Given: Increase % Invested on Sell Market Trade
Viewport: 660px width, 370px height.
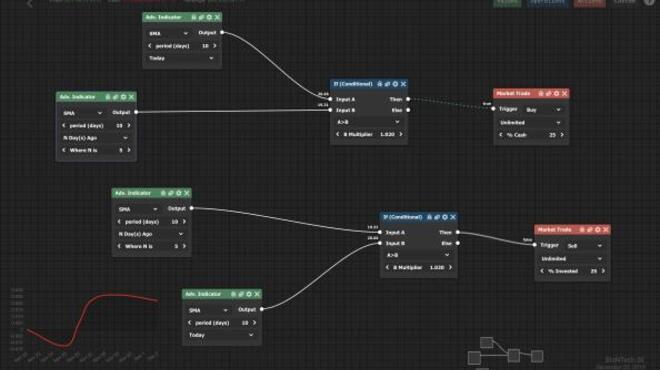Looking at the screenshot, I should [603, 271].
